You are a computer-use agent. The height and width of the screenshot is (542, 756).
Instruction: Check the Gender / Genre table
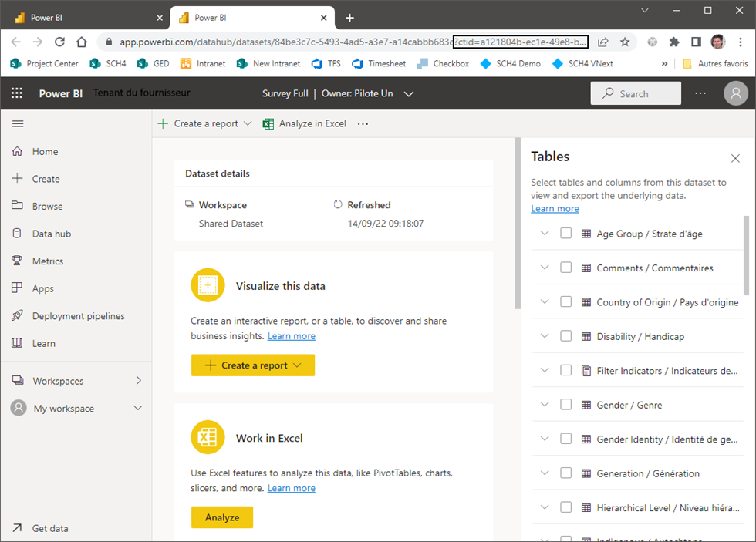pos(565,404)
